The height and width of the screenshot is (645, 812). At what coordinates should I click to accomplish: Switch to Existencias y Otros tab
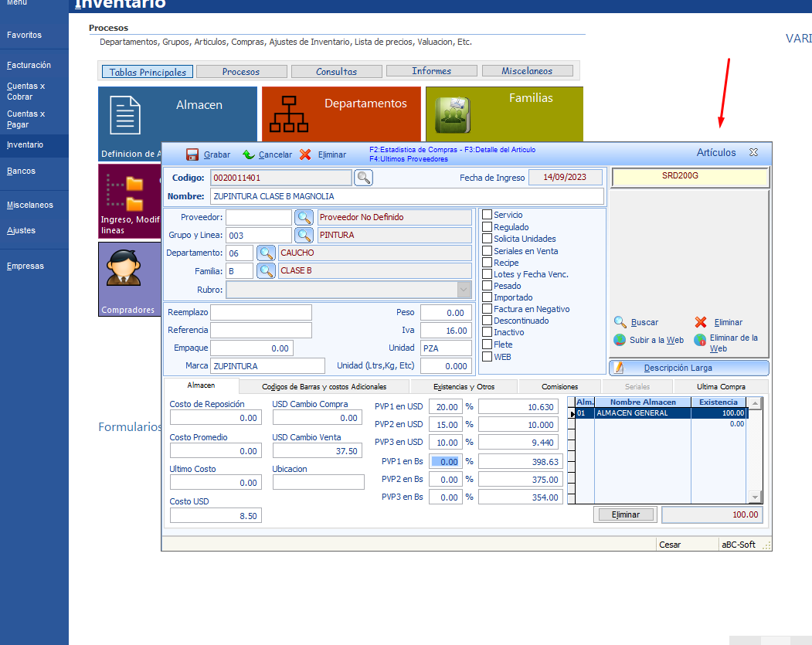point(464,386)
